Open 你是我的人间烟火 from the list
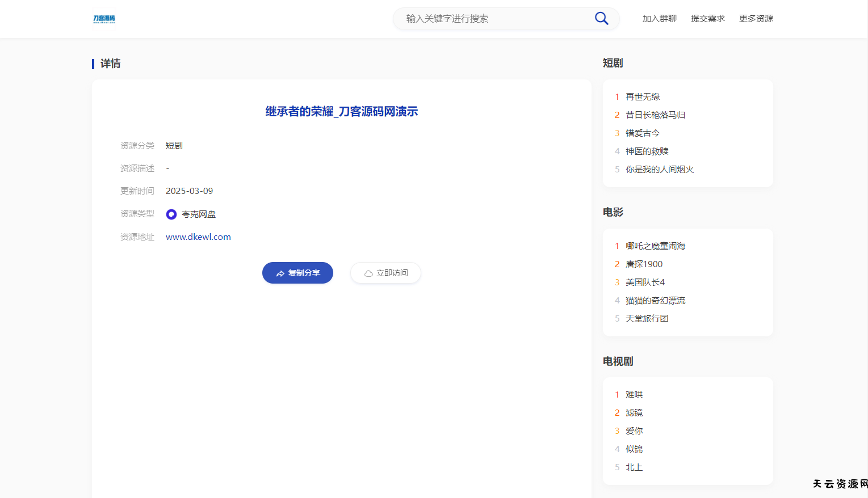Image resolution: width=868 pixels, height=498 pixels. click(660, 170)
